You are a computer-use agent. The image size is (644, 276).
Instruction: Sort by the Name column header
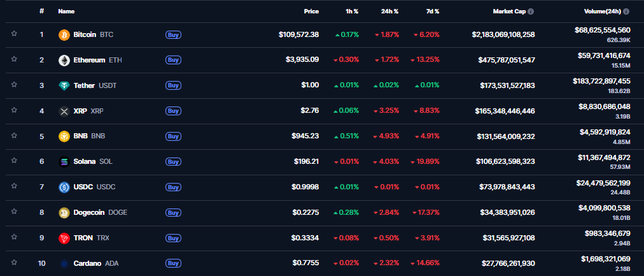click(x=66, y=11)
